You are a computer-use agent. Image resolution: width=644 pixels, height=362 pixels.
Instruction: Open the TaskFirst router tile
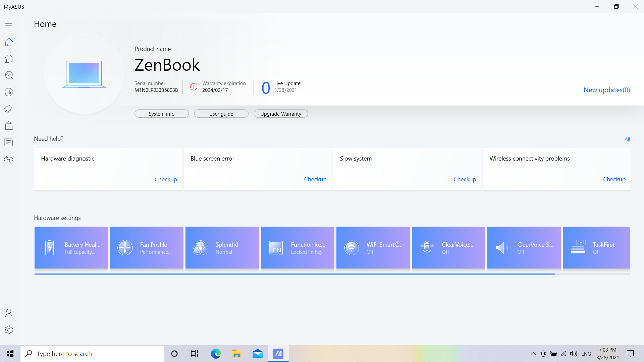596,248
